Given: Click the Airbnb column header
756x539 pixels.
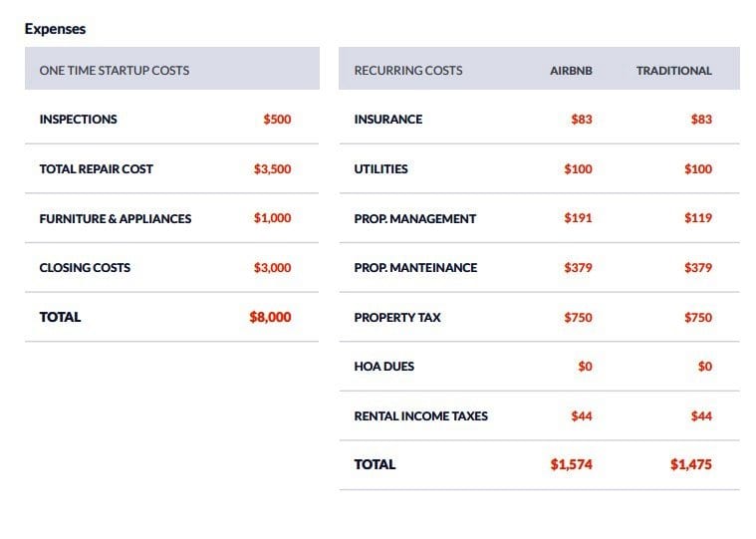Looking at the screenshot, I should (571, 71).
